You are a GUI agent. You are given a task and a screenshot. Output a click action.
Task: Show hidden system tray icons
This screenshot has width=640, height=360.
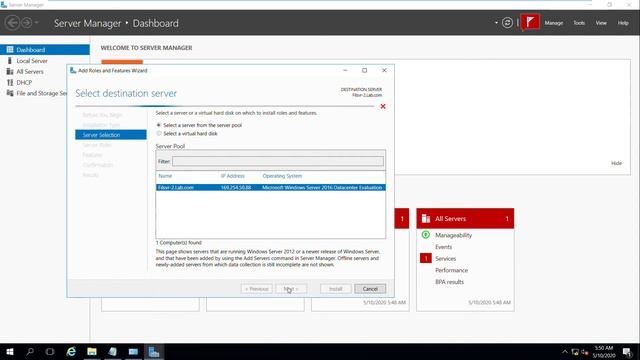pyautogui.click(x=564, y=352)
